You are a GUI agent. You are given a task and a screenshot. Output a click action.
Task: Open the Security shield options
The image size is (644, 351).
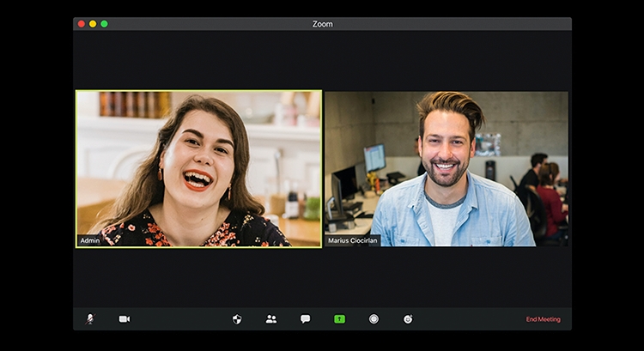click(237, 319)
